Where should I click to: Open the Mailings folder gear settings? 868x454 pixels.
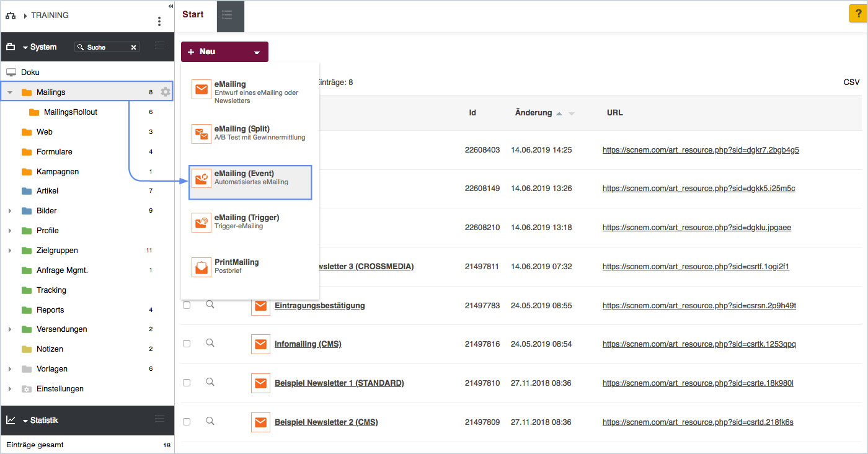pos(165,92)
